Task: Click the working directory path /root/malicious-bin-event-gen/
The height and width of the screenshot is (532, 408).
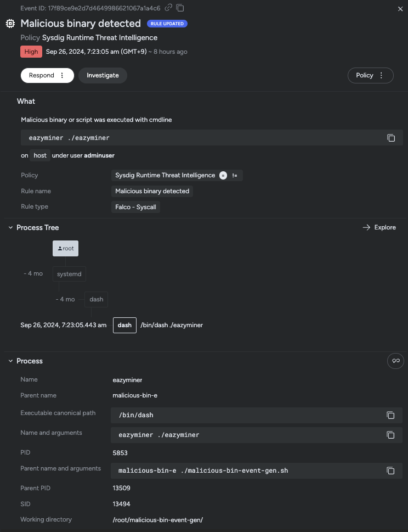Action: point(157,520)
